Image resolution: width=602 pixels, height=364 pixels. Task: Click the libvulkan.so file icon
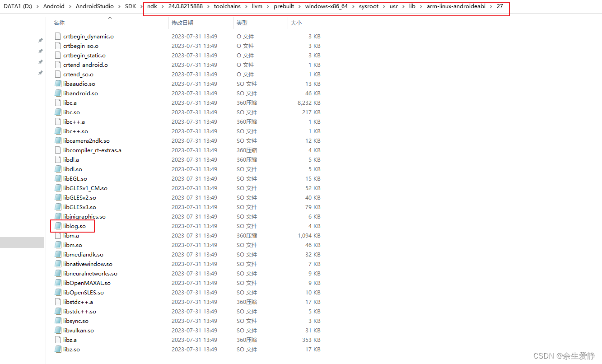coord(57,330)
